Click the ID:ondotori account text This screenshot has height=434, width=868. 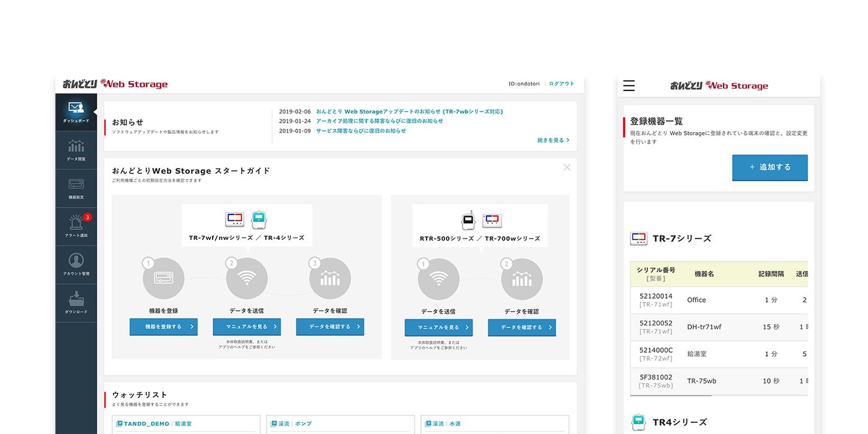[523, 84]
